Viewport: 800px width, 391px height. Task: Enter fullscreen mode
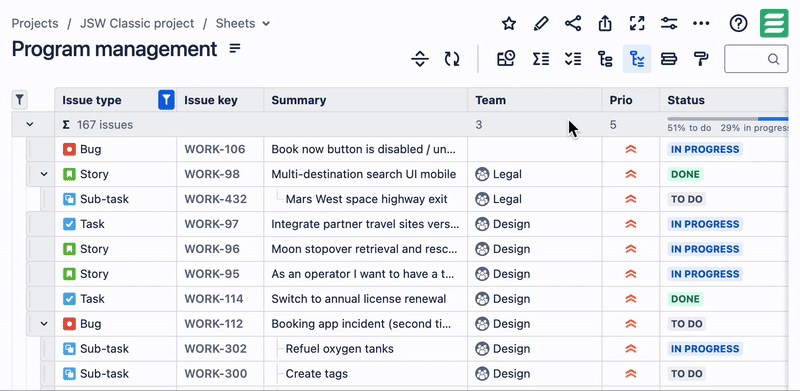click(637, 23)
